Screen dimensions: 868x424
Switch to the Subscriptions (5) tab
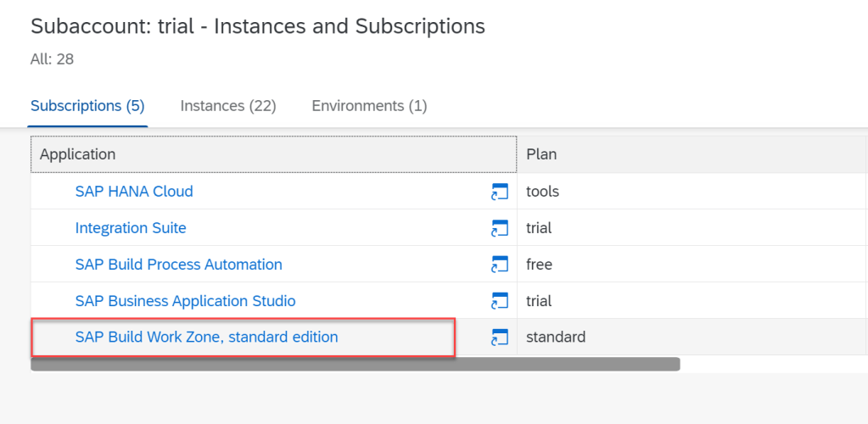click(87, 106)
